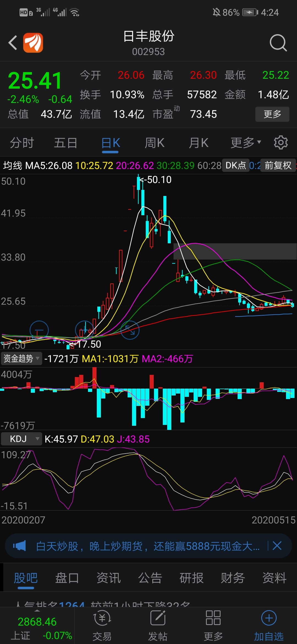This screenshot has width=297, height=644.
Task: Tap the megaphone announcement icon
Action: [19, 546]
